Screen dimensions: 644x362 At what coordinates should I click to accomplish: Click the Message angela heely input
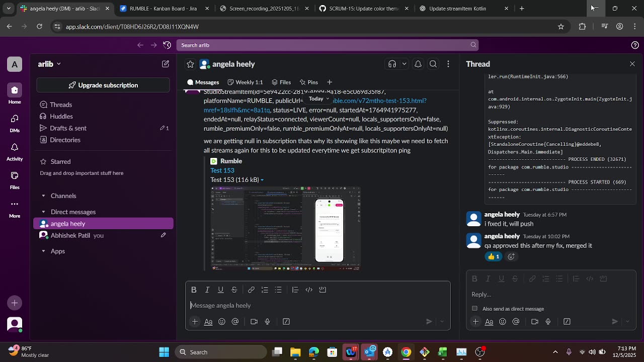[x=318, y=305]
